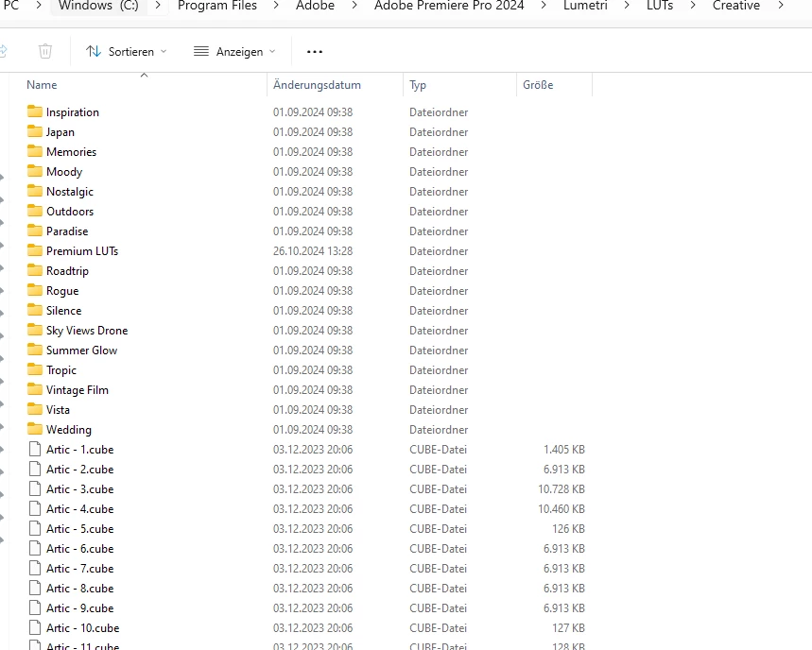Select the Summer Glow folder icon
This screenshot has height=650, width=812.
click(35, 350)
